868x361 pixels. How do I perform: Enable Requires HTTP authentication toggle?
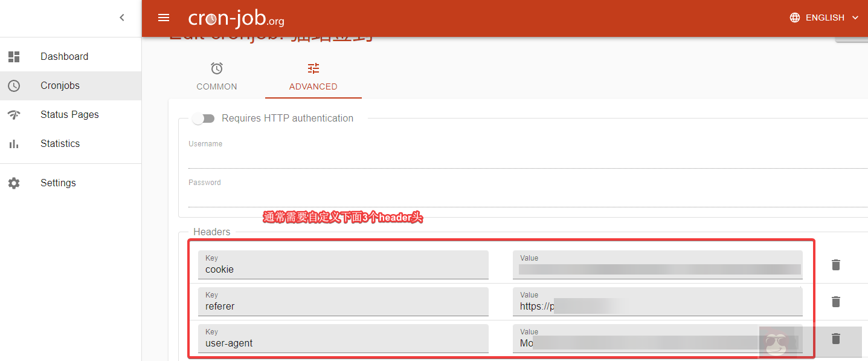click(x=204, y=119)
